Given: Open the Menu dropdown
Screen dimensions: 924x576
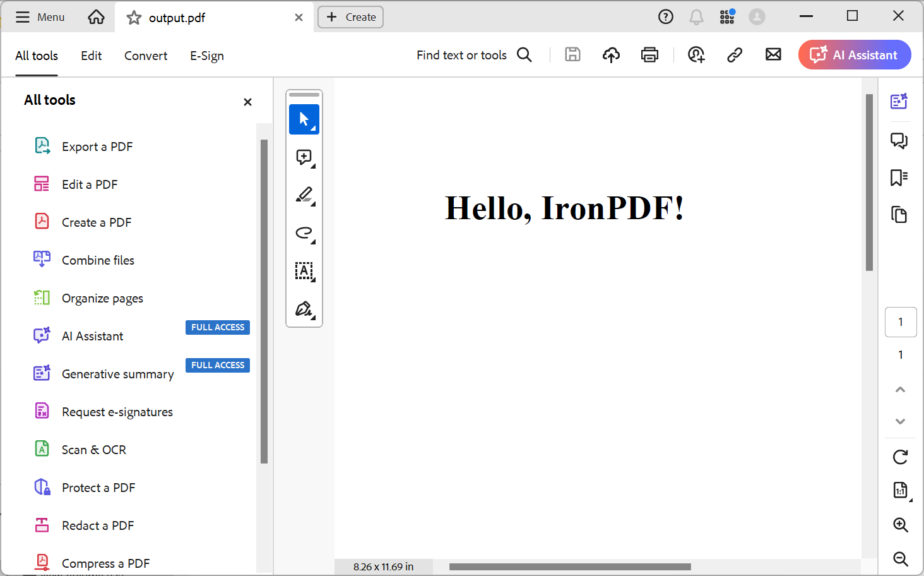Looking at the screenshot, I should click(39, 17).
